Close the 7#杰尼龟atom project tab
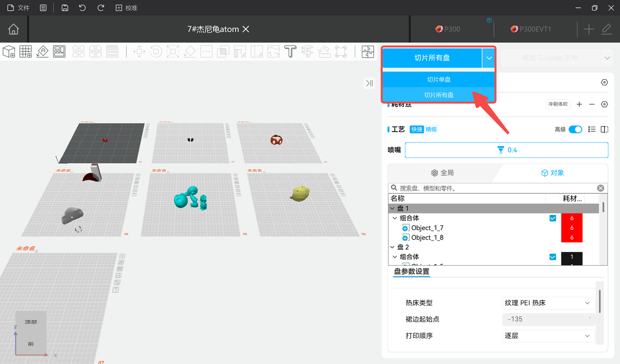 (x=246, y=29)
